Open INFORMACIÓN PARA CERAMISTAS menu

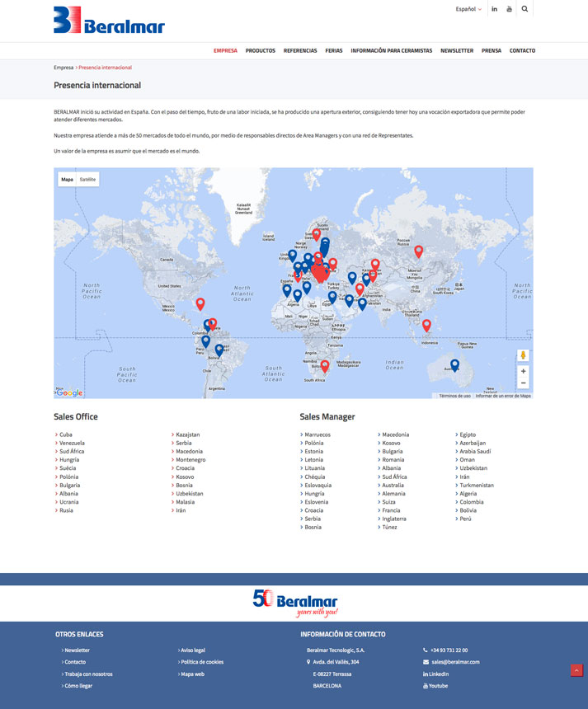pyautogui.click(x=391, y=50)
